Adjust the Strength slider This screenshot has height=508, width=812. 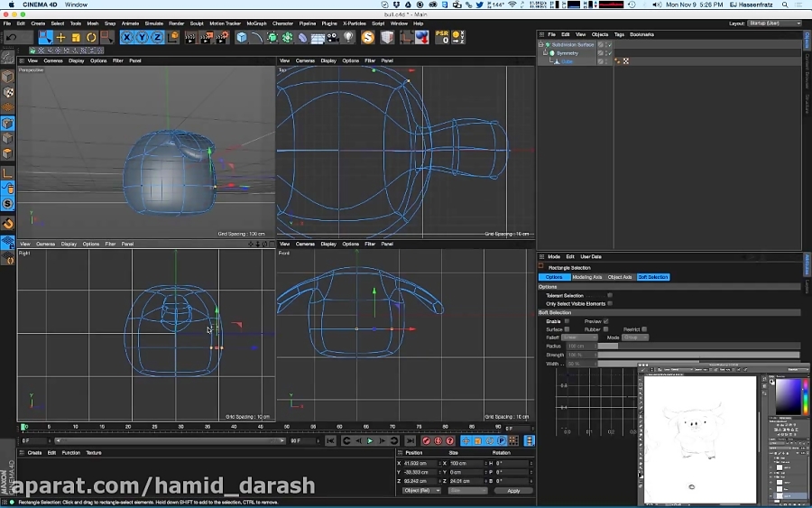click(698, 355)
